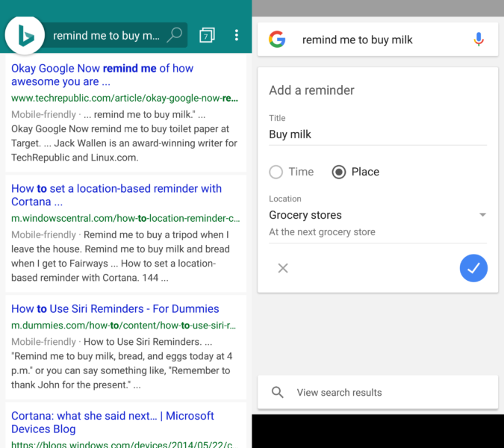Screen dimensions: 504x448
Task: Click the m.dummies.com green URL
Action: pyautogui.click(x=124, y=326)
